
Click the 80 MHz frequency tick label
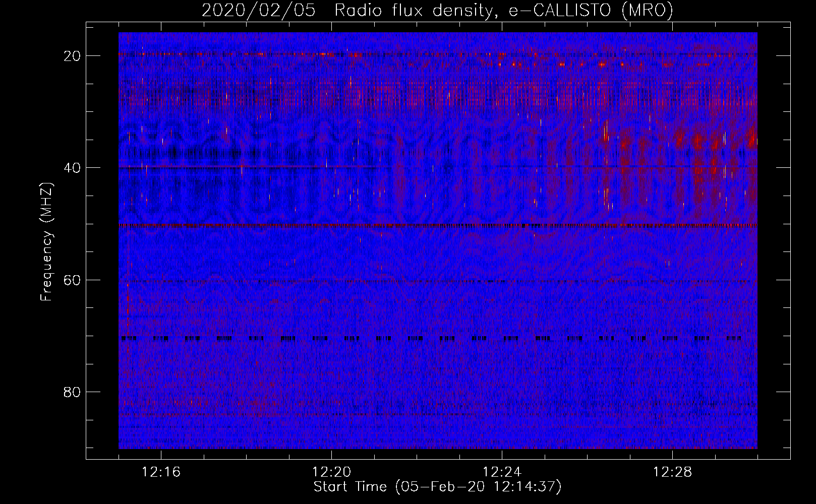72,392
